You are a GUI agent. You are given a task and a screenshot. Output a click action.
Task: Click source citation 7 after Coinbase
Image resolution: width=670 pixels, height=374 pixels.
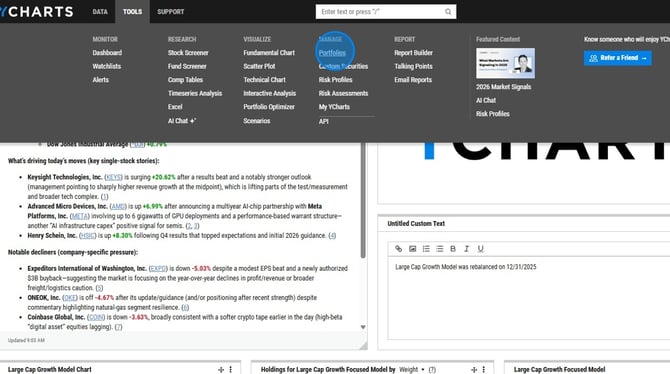tap(118, 327)
